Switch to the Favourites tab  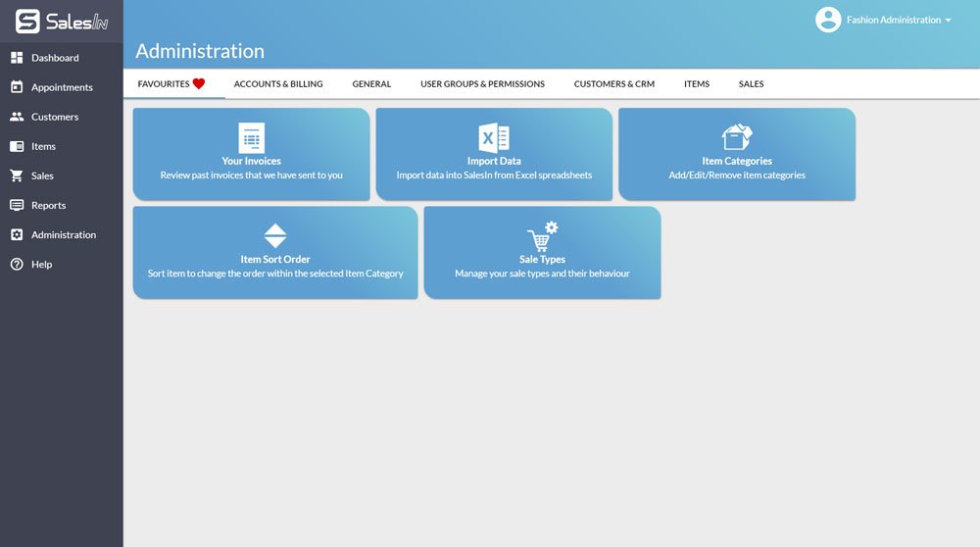pyautogui.click(x=171, y=83)
